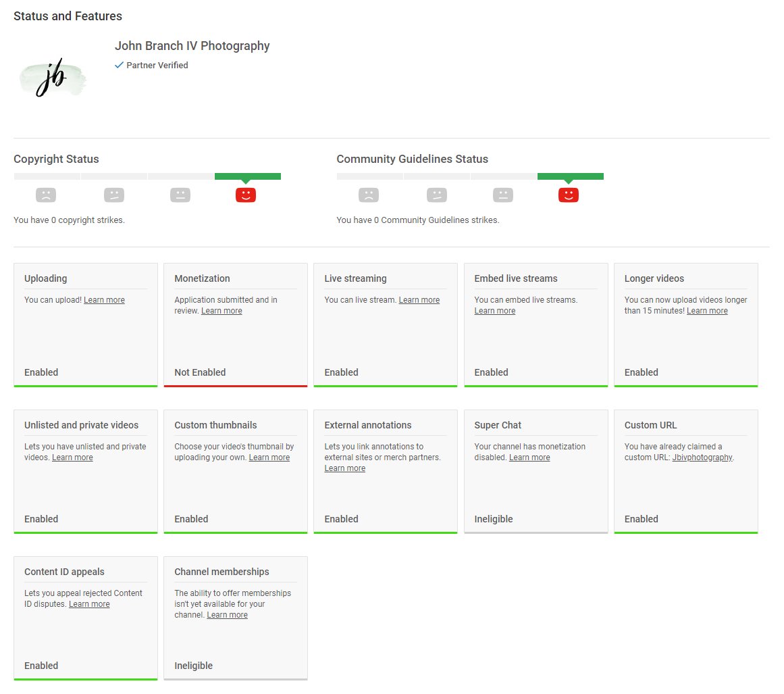The width and height of the screenshot is (784, 694).
Task: Open Learn more link in Monetization card
Action: (221, 311)
